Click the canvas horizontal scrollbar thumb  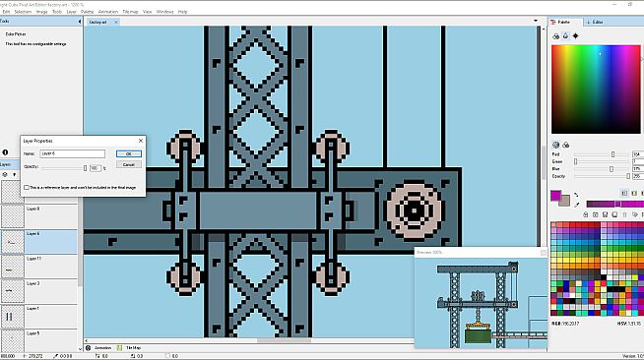tap(285, 340)
